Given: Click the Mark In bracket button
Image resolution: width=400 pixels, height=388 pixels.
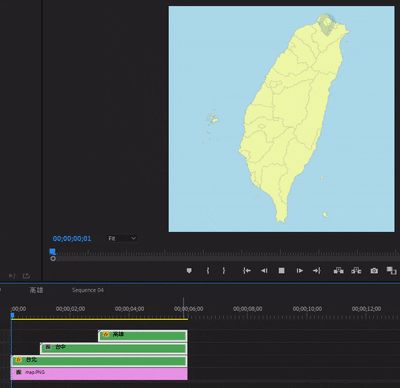Looking at the screenshot, I should point(208,270).
